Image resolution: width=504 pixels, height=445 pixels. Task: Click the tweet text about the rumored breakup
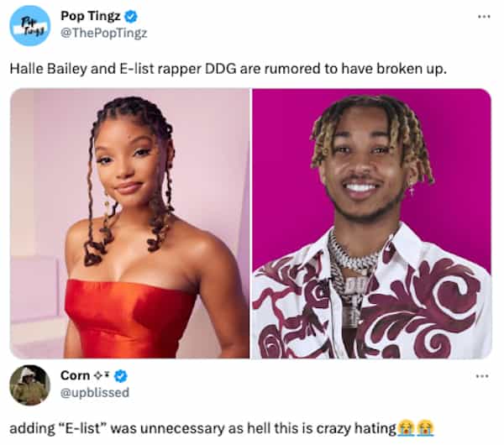tap(228, 69)
